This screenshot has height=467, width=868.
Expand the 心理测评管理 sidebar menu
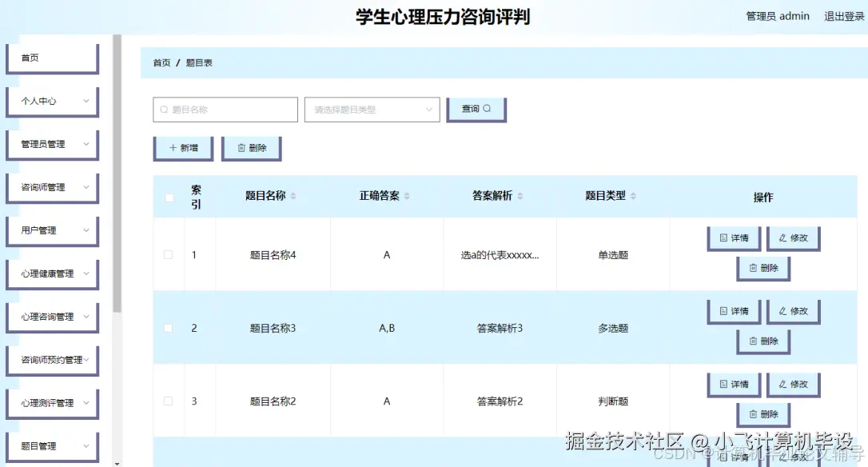[x=53, y=404]
